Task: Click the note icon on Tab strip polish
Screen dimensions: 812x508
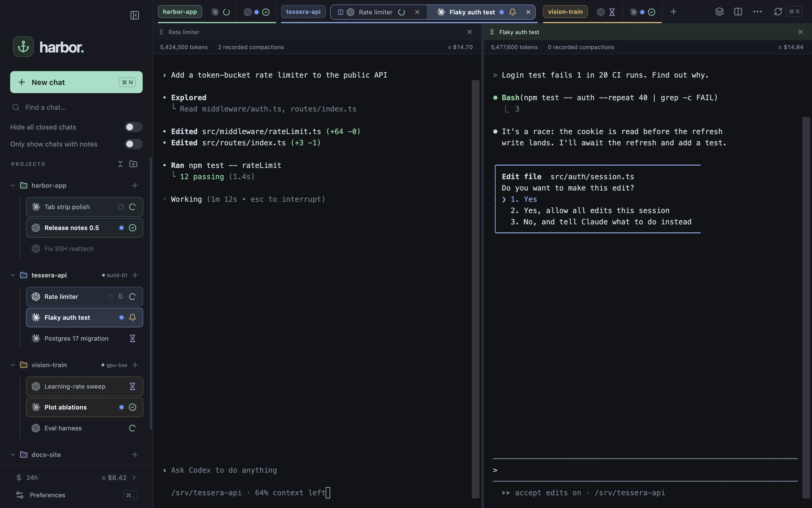Action: 121,207
